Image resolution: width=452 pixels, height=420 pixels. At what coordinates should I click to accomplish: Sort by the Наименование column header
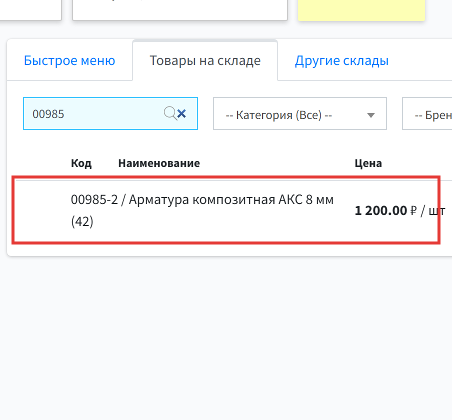159,163
